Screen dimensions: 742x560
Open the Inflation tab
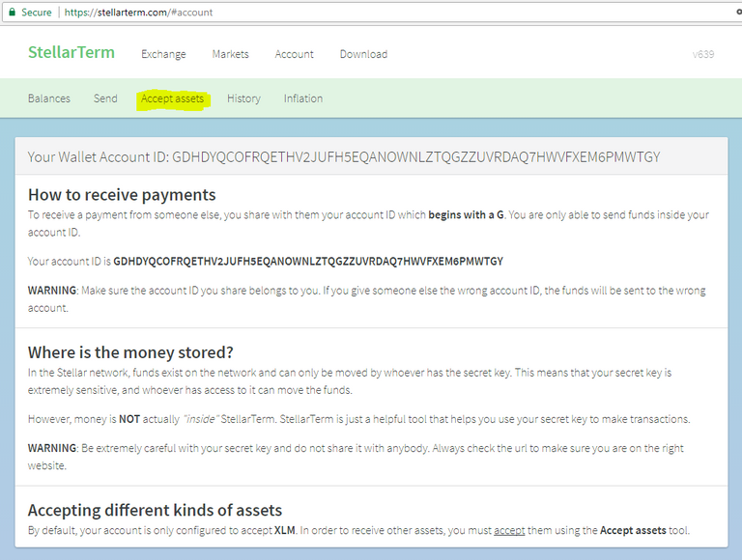303,98
